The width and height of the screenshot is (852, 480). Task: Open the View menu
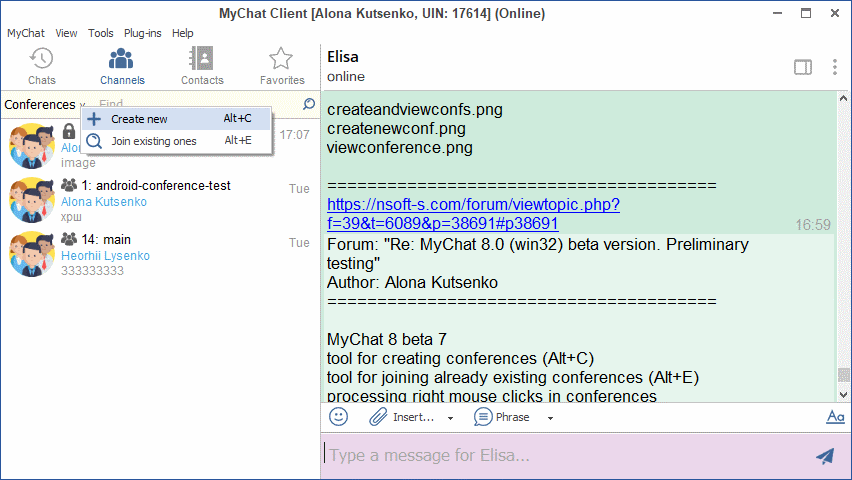[66, 33]
